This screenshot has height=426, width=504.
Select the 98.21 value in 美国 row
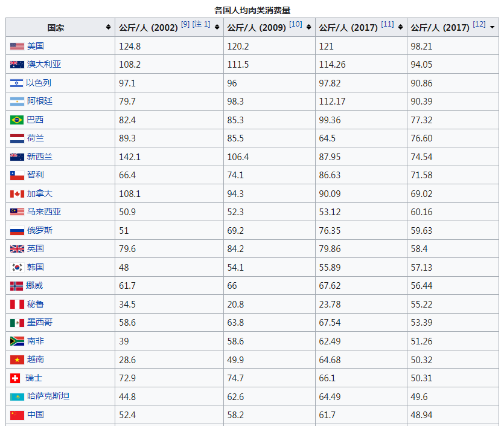pyautogui.click(x=421, y=47)
